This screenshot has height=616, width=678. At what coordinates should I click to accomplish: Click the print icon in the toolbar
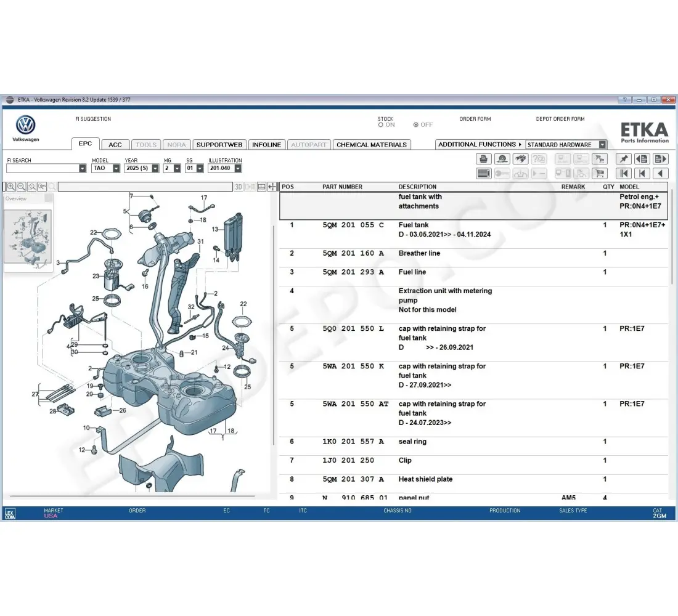coord(483,159)
